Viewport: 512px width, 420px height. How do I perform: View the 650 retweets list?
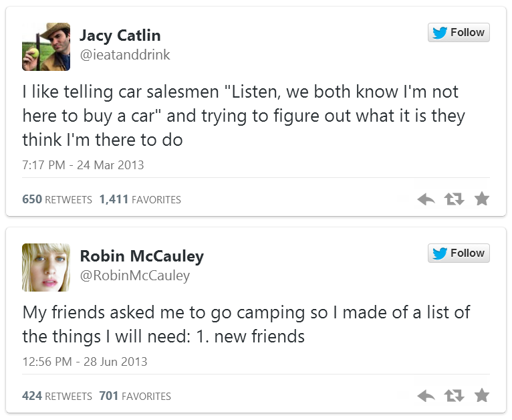pyautogui.click(x=57, y=199)
